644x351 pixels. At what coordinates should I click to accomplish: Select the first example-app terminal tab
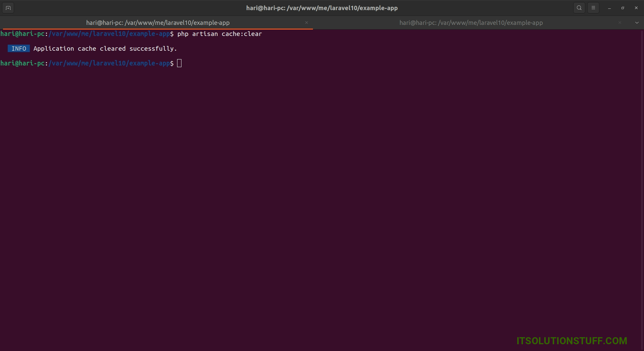tap(158, 23)
